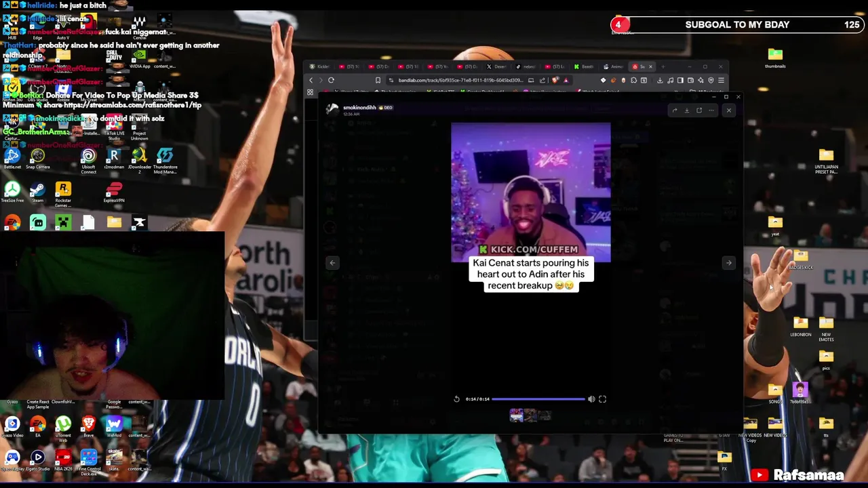Click the bookmark icon beside address bar
The height and width of the screenshot is (488, 868).
378,80
